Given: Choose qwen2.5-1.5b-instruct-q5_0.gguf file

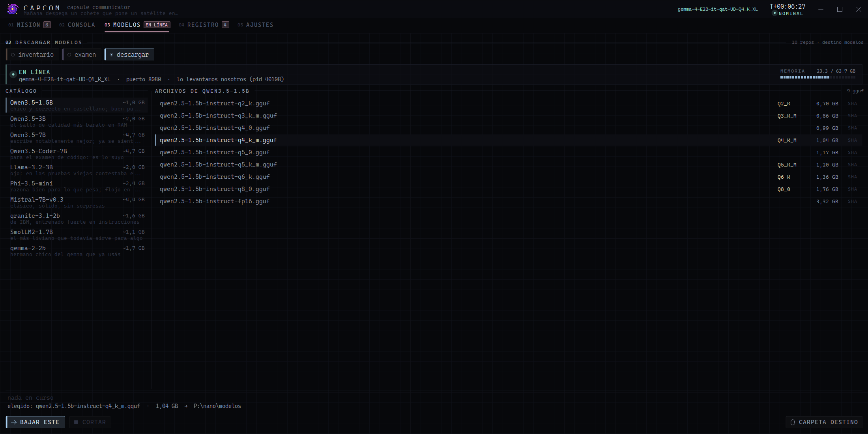Looking at the screenshot, I should pyautogui.click(x=509, y=152).
